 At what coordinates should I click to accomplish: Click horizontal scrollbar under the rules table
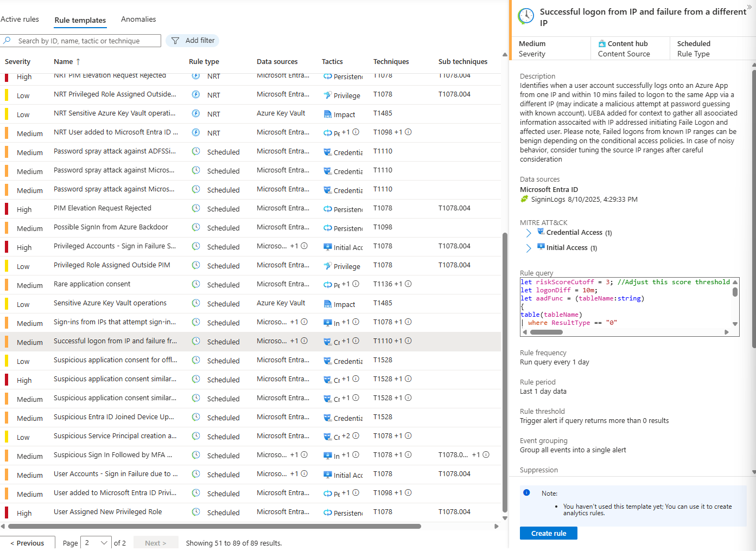coord(215,526)
